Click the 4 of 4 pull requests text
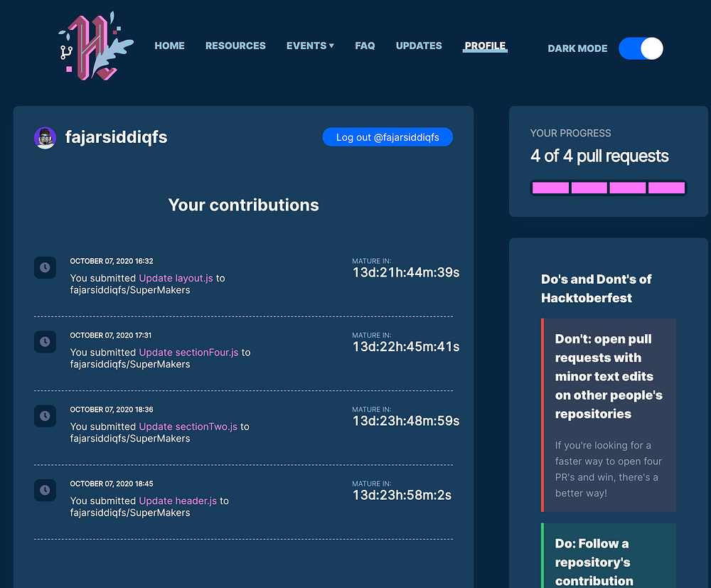711x588 pixels. click(x=599, y=156)
